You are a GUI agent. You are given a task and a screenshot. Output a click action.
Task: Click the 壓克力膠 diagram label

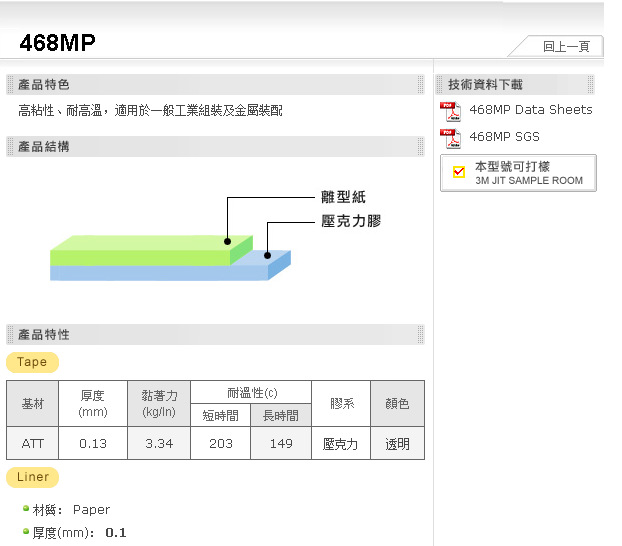[x=351, y=221]
